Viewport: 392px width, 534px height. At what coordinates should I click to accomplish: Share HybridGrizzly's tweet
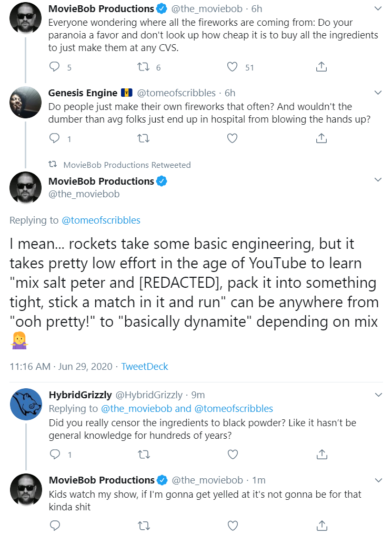[322, 455]
